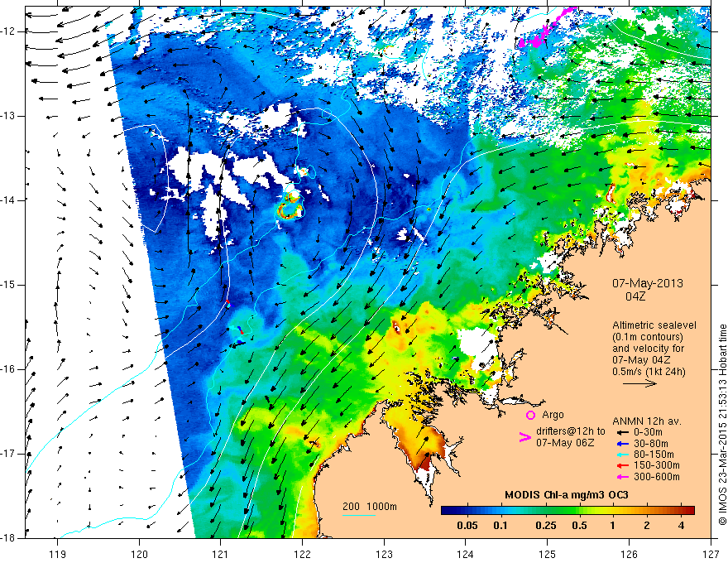Click the blue 30-80m arrow legend icon
This screenshot has width=728, height=563.
(x=622, y=443)
